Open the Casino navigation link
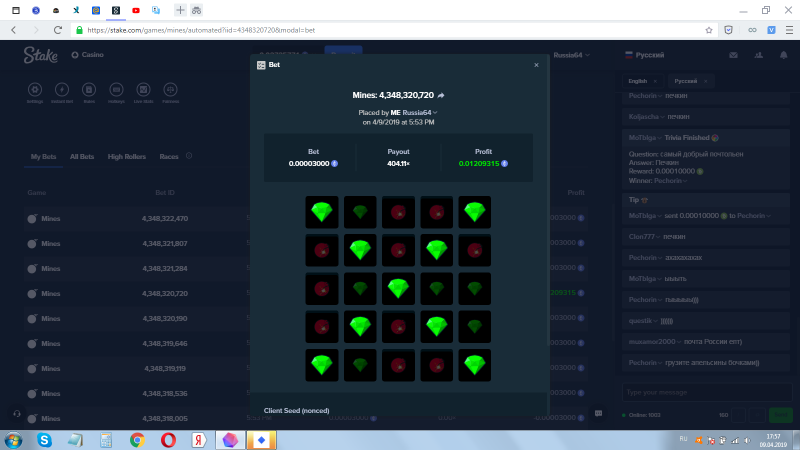Image resolution: width=800 pixels, height=450 pixels. [87, 55]
